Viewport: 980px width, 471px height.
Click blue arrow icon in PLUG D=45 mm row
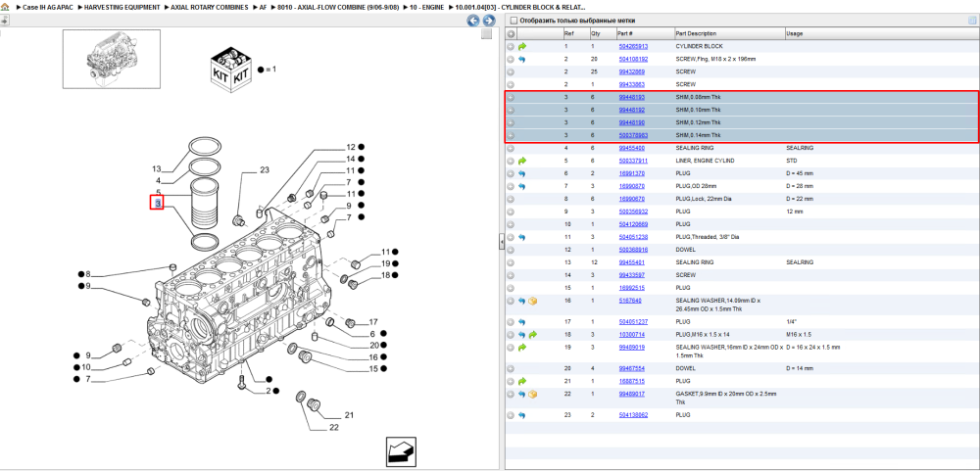522,173
